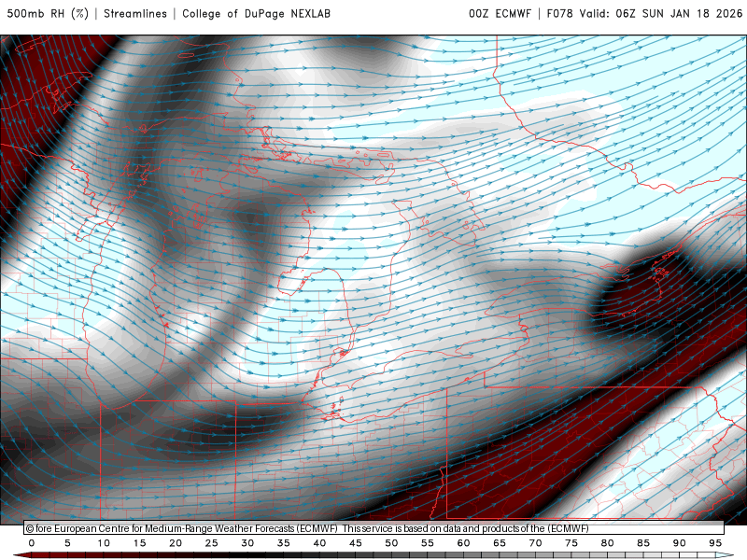
Task: Click the "5" colorbar label
Action: coord(67,543)
